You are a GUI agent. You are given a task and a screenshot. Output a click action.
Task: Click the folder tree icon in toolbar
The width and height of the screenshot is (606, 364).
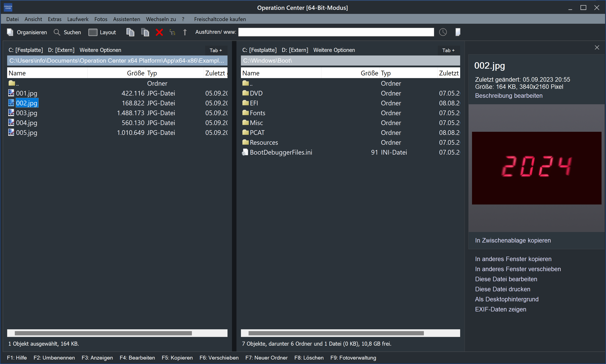[x=172, y=32]
